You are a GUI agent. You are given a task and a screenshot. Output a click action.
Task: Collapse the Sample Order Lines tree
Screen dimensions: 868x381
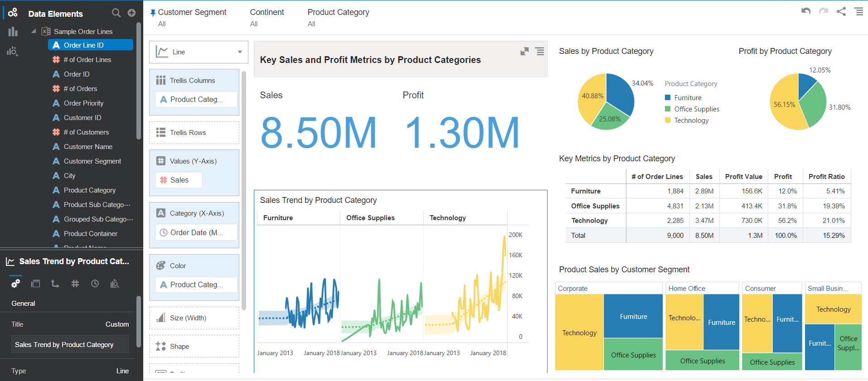[34, 31]
